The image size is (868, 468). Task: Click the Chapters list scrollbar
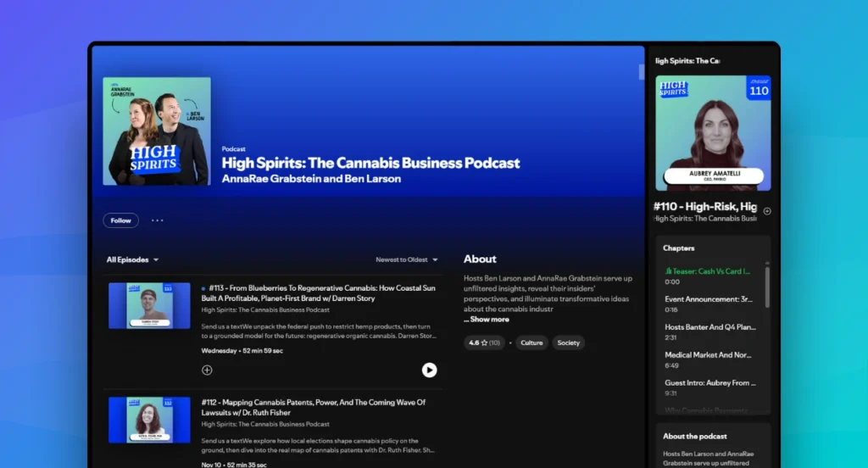pos(767,287)
